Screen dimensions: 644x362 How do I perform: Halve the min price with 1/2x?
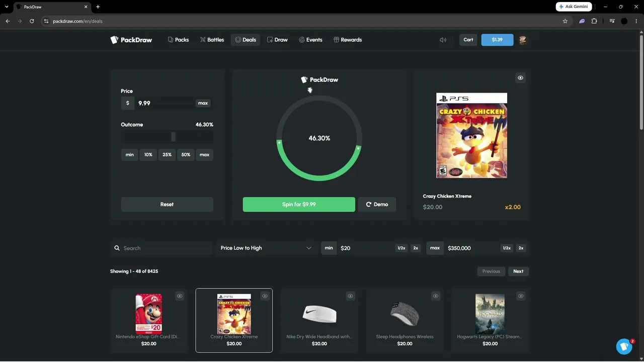pos(401,248)
